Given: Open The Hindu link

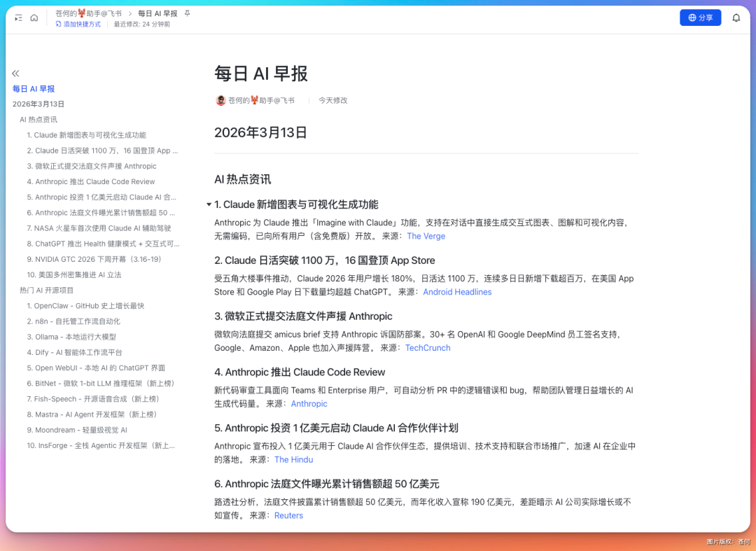Looking at the screenshot, I should (294, 459).
